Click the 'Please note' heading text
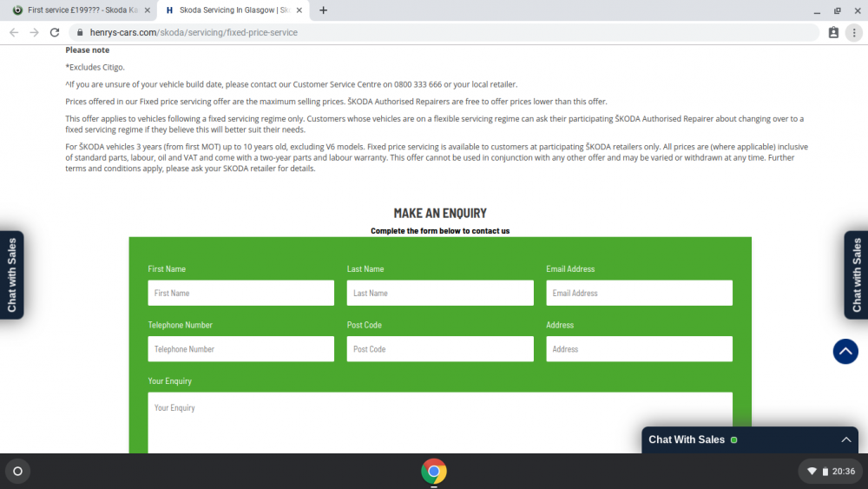The image size is (868, 489). click(88, 50)
